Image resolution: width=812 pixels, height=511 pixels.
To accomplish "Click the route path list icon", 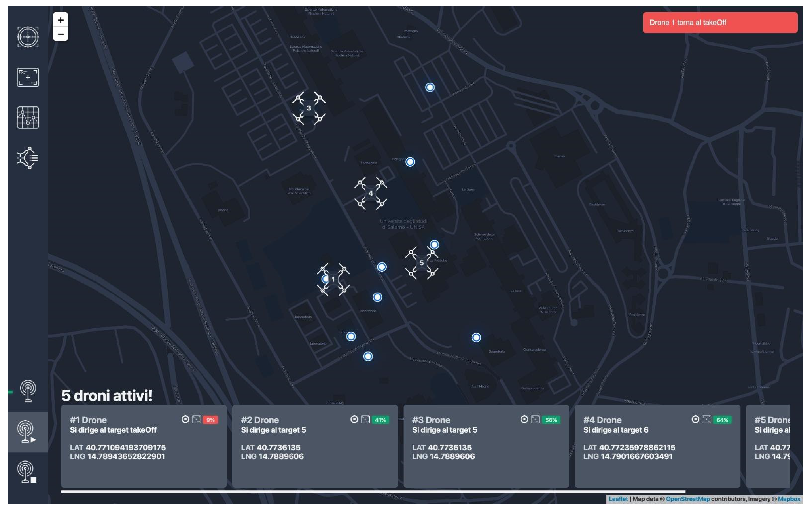I will coord(28,158).
